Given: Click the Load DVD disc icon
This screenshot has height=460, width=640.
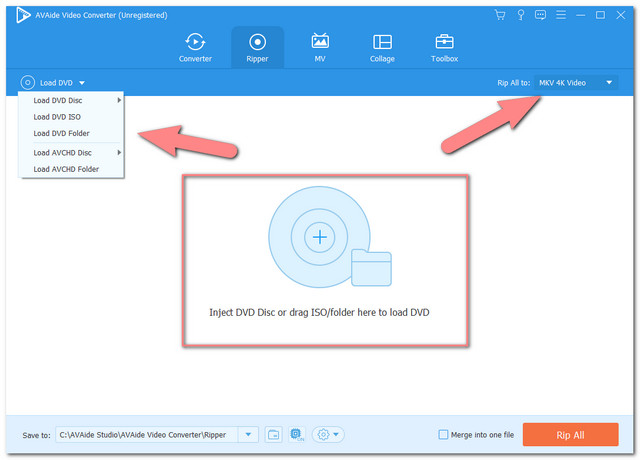Looking at the screenshot, I should pos(27,82).
